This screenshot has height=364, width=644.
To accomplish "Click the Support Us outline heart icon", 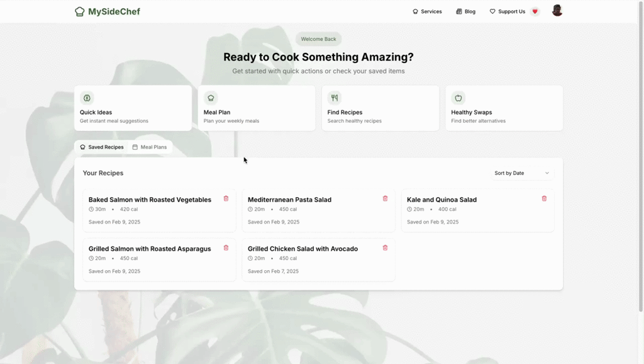I will [492, 11].
